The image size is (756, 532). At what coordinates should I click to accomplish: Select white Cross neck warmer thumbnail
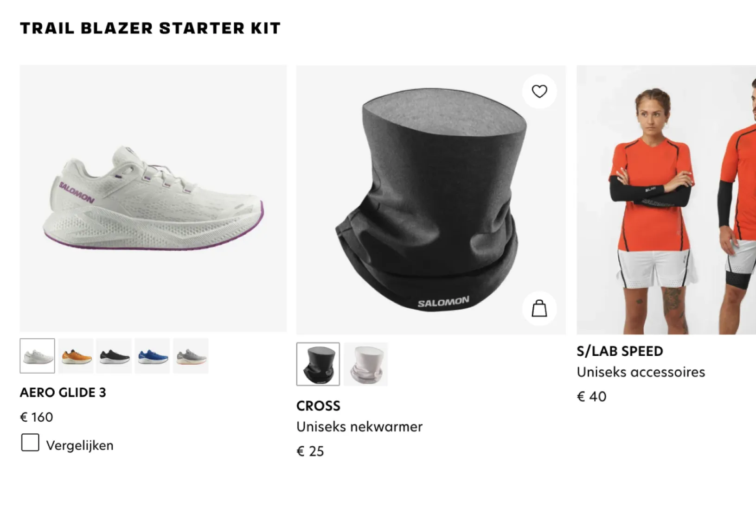[366, 364]
